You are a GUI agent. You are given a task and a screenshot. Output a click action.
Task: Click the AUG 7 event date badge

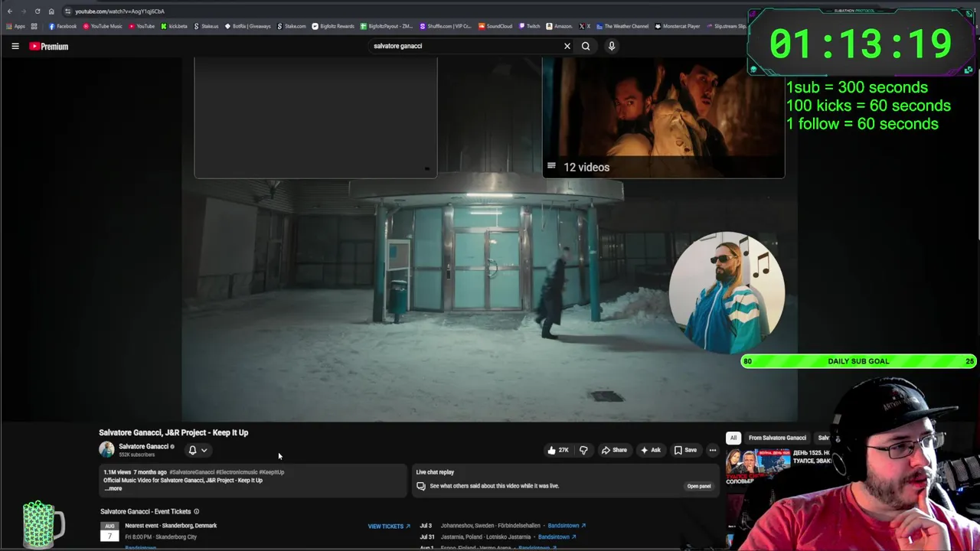pyautogui.click(x=109, y=533)
